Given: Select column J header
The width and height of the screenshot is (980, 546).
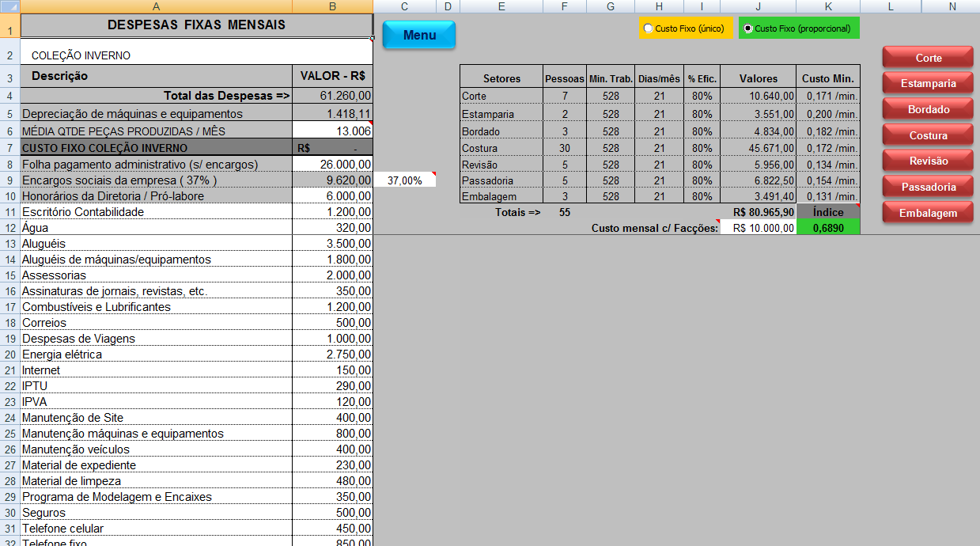Looking at the screenshot, I should (x=758, y=6).
